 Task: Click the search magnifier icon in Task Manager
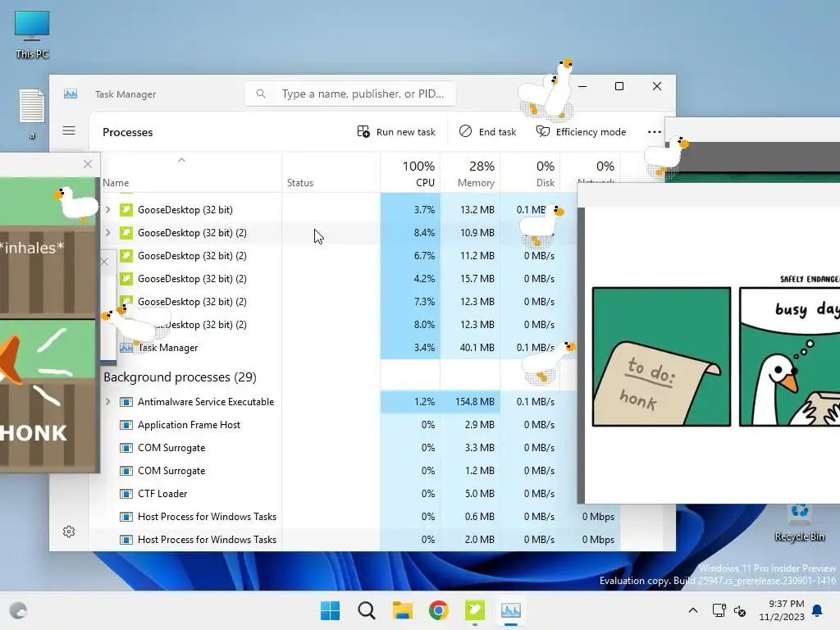point(261,94)
